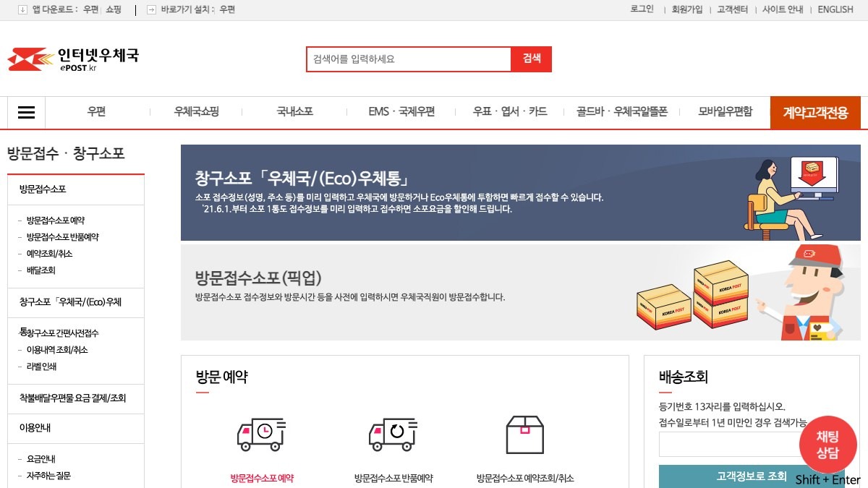Open the 골드바 · 우체국알뜰폰 menu
Screen dimensions: 868x488
click(622, 112)
